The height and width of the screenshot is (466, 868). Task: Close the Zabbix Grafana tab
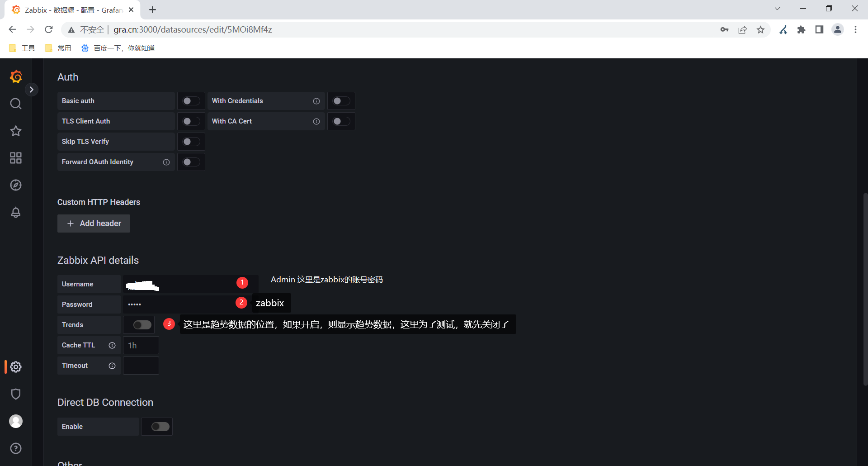pos(131,10)
